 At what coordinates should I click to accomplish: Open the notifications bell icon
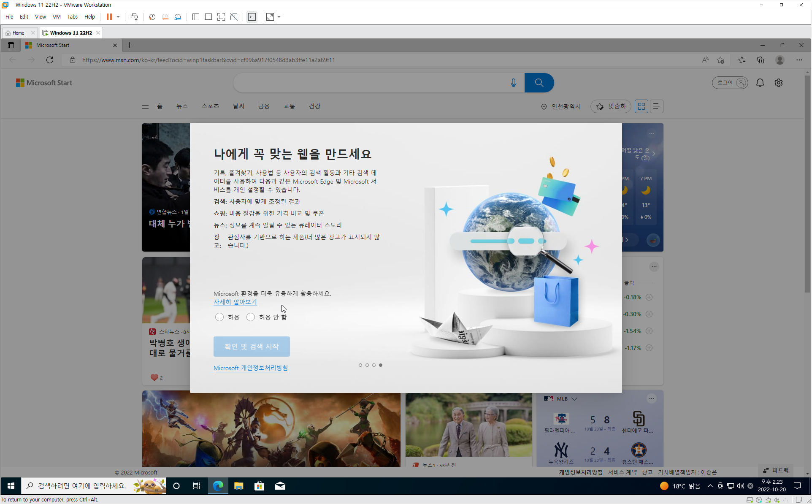coord(760,83)
